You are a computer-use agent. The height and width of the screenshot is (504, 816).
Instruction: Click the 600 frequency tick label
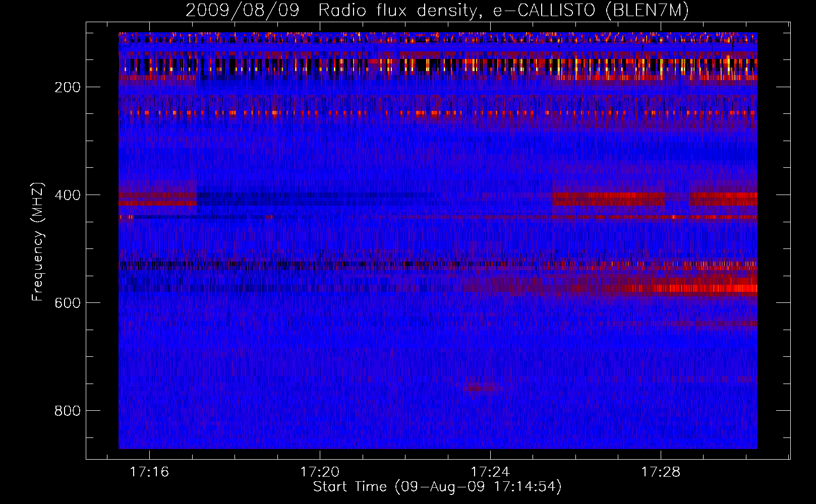pos(68,303)
